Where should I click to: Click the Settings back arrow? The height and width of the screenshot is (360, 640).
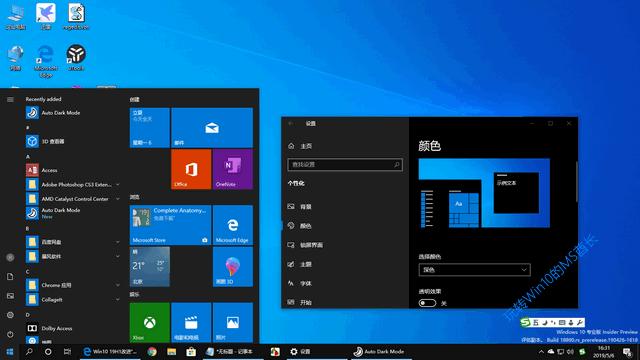[x=291, y=123]
